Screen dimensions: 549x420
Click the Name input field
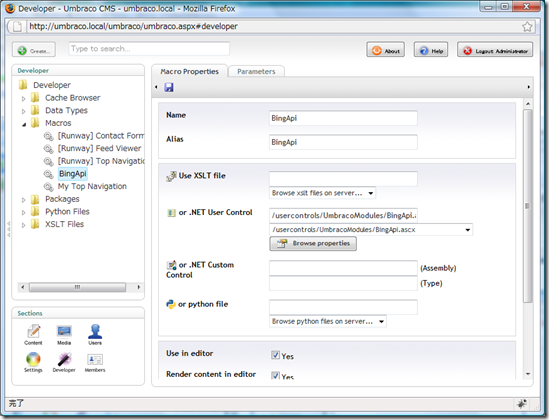click(x=343, y=118)
